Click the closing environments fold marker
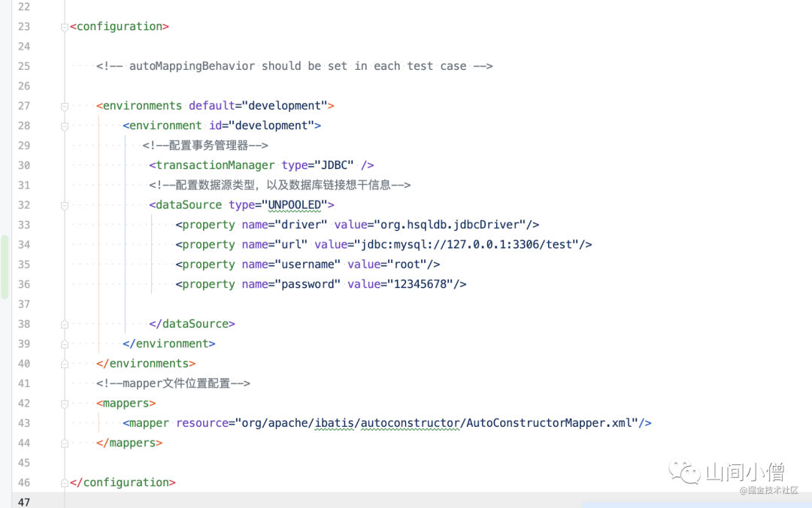 (64, 364)
